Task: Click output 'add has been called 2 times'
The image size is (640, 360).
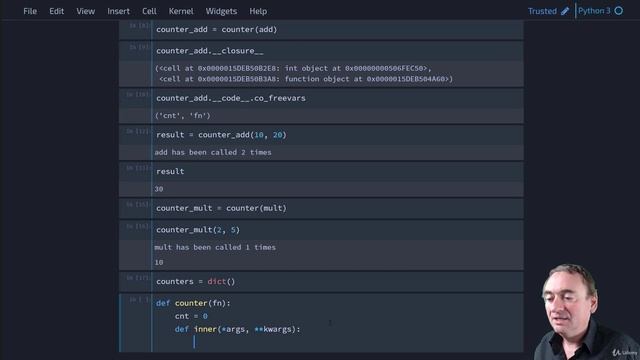Action: point(213,152)
